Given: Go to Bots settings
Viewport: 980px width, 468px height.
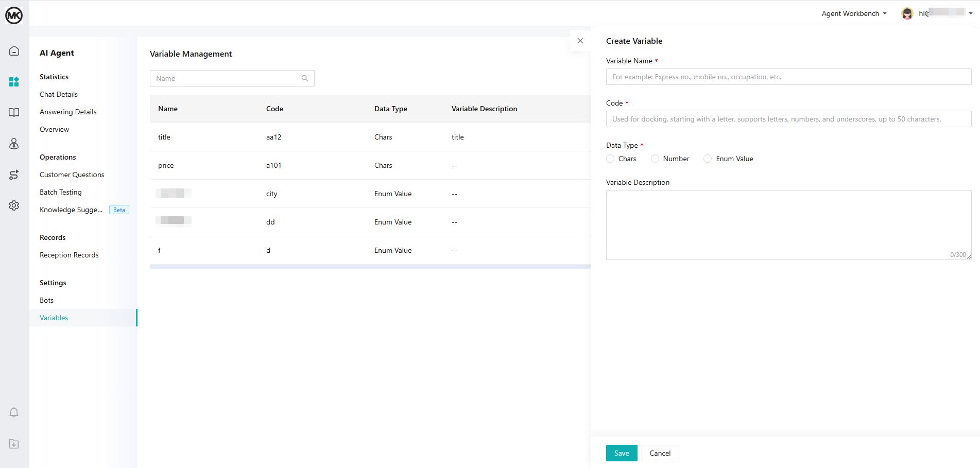Looking at the screenshot, I should [46, 300].
